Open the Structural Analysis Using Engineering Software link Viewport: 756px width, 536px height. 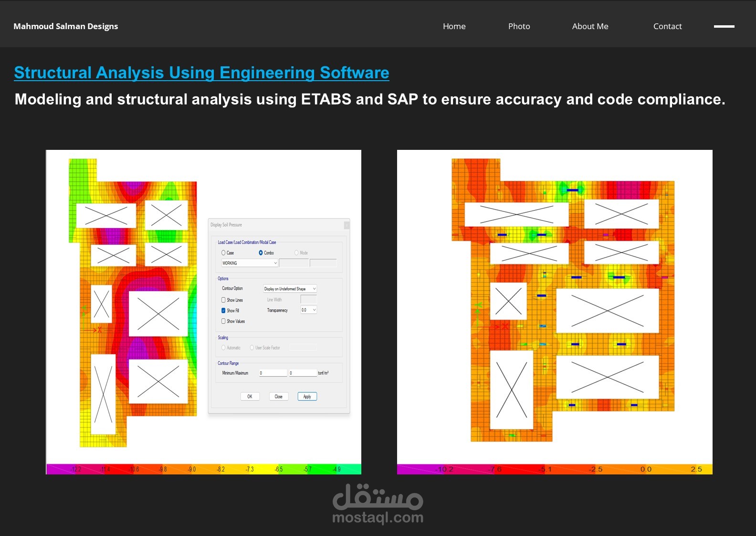point(201,73)
